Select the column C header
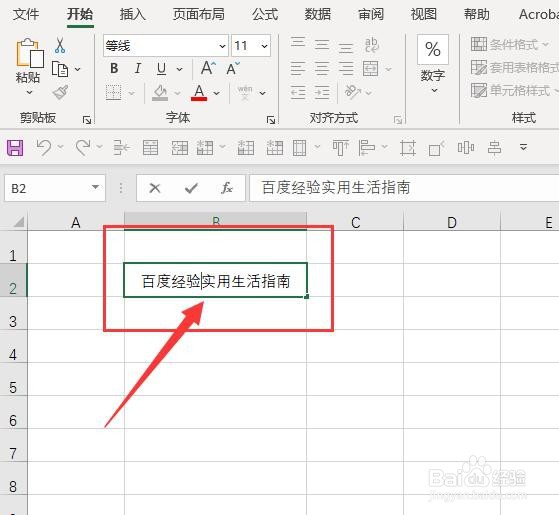The image size is (559, 515). [355, 222]
